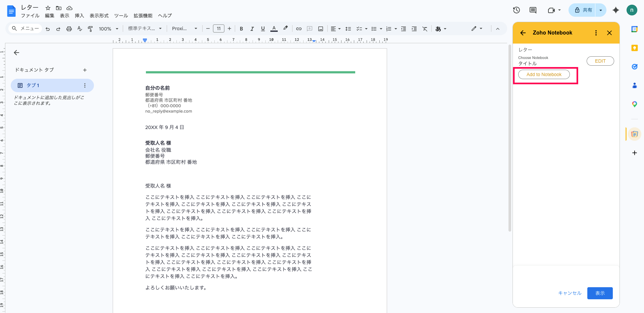The height and width of the screenshot is (313, 644).
Task: Open version history clock icon
Action: pyautogui.click(x=517, y=10)
